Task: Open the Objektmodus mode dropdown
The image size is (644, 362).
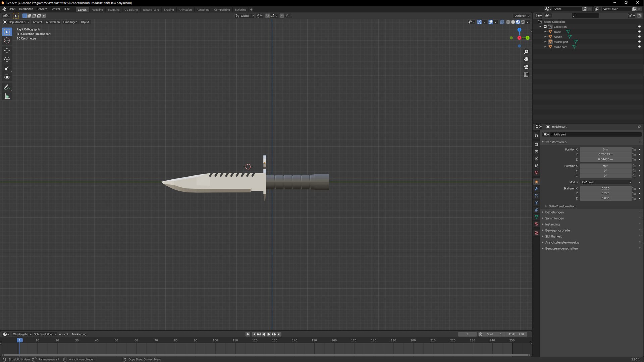Action: click(16, 22)
